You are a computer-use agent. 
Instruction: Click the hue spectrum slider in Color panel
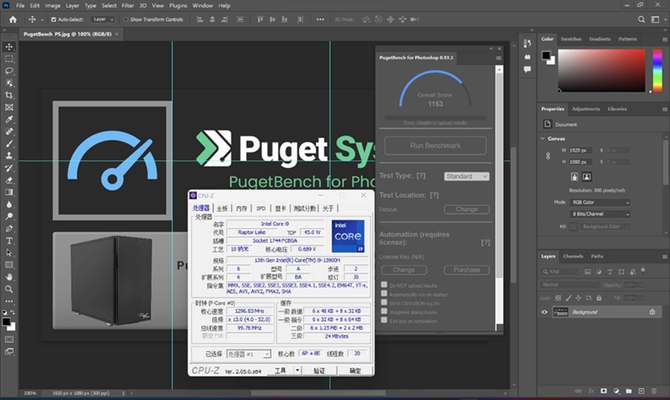point(658,70)
